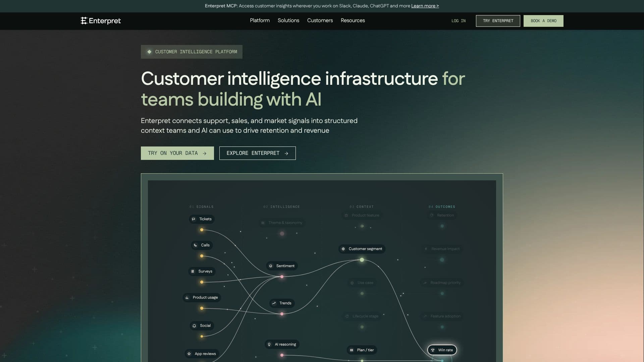Click the Revenue impact icon
Viewport: 644px width, 362px height.
[x=426, y=249]
